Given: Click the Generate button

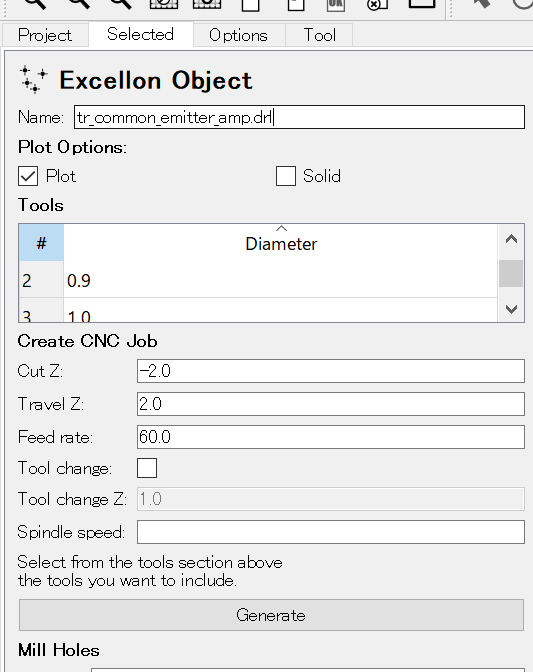Looking at the screenshot, I should pyautogui.click(x=271, y=615).
